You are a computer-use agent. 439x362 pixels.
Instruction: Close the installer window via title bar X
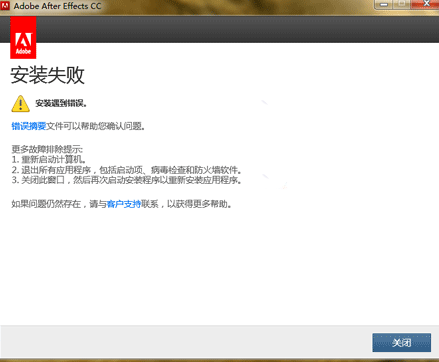point(426,4)
